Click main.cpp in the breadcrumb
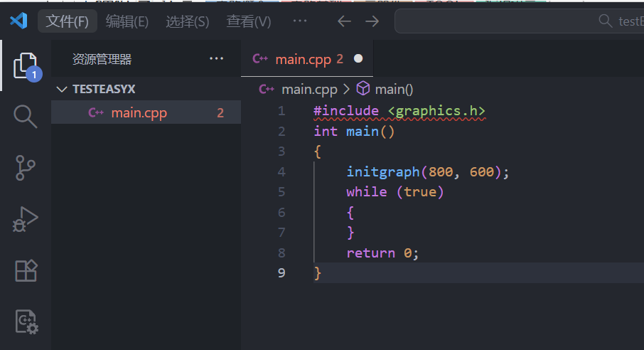 pyautogui.click(x=309, y=90)
